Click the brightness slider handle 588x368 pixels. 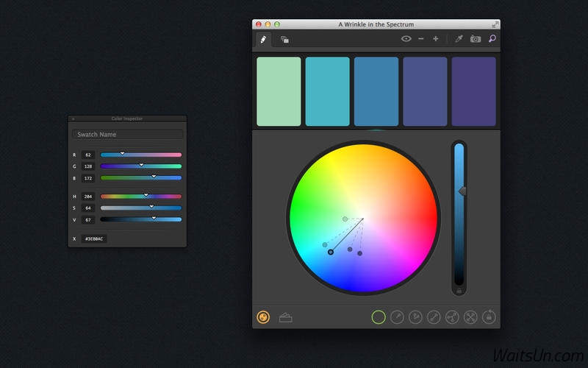pos(462,191)
